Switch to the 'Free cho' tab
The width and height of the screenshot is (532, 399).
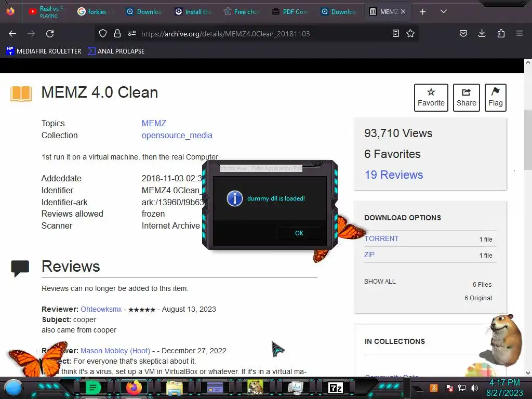point(242,12)
